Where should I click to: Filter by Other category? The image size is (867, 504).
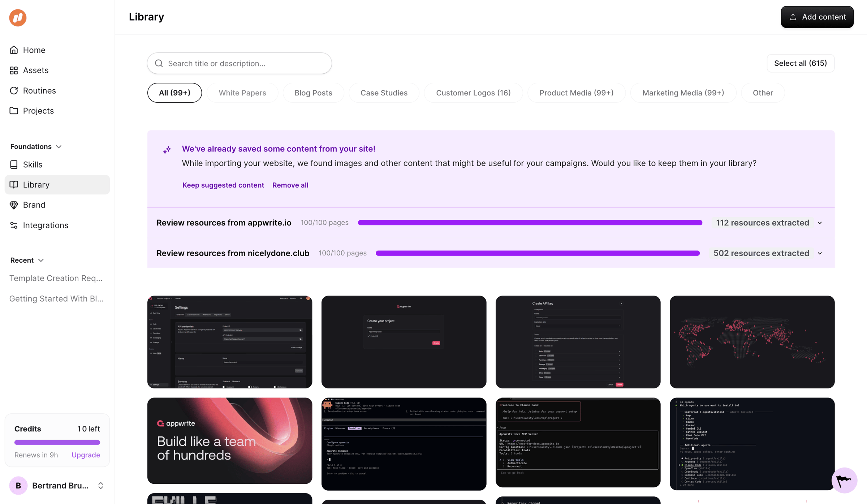pyautogui.click(x=763, y=93)
